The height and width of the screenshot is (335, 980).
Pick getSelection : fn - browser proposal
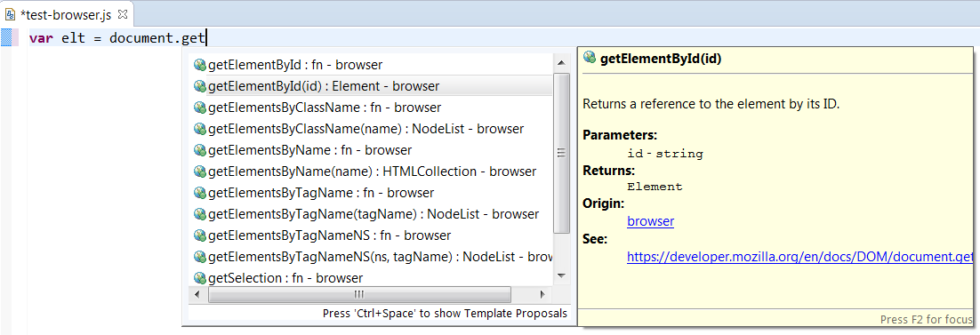coord(371,277)
